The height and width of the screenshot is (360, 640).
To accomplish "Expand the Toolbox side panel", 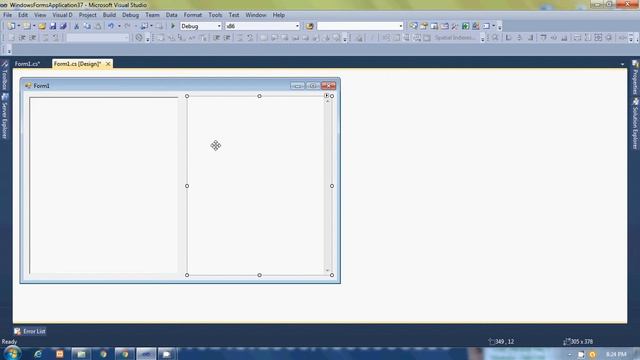I will point(4,76).
